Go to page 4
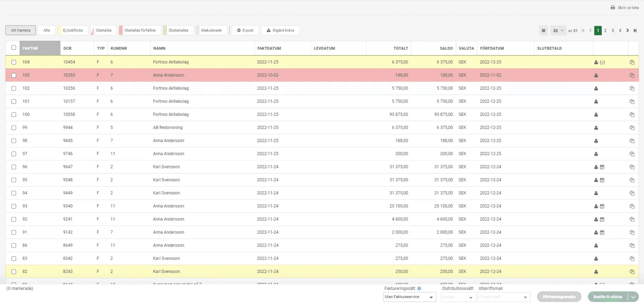This screenshot has height=304, width=644. [x=620, y=31]
